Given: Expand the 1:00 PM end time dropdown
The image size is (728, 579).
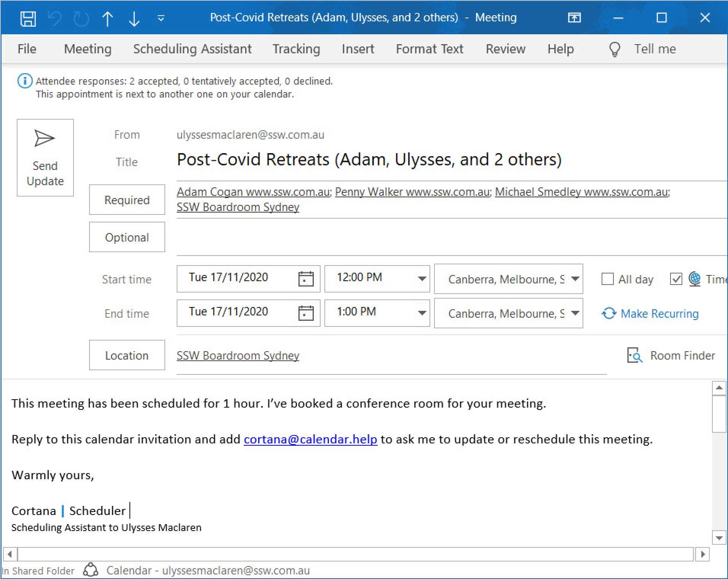Looking at the screenshot, I should pyautogui.click(x=421, y=313).
